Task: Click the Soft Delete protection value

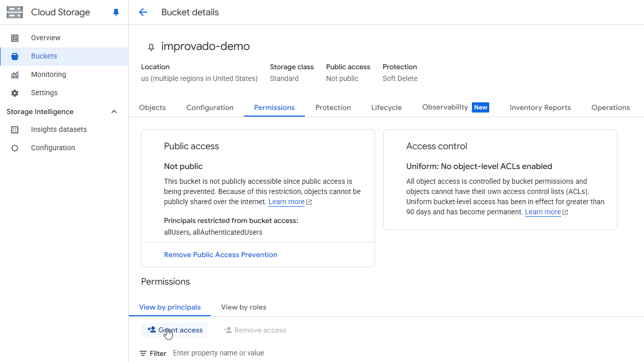Action: click(x=400, y=78)
